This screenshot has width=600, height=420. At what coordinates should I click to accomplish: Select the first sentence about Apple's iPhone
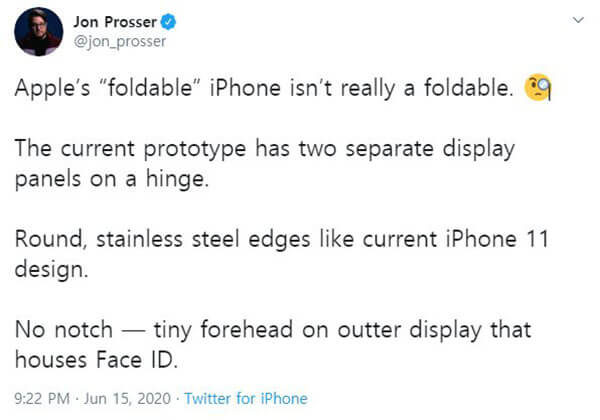(x=264, y=88)
